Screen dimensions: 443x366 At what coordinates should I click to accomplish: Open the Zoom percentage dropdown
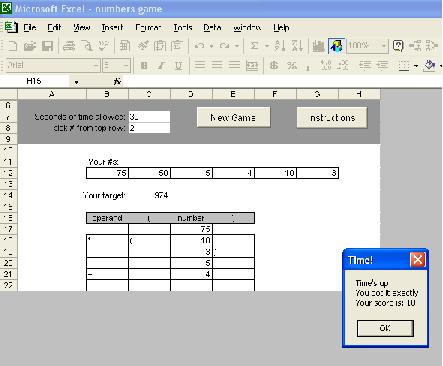coord(384,46)
